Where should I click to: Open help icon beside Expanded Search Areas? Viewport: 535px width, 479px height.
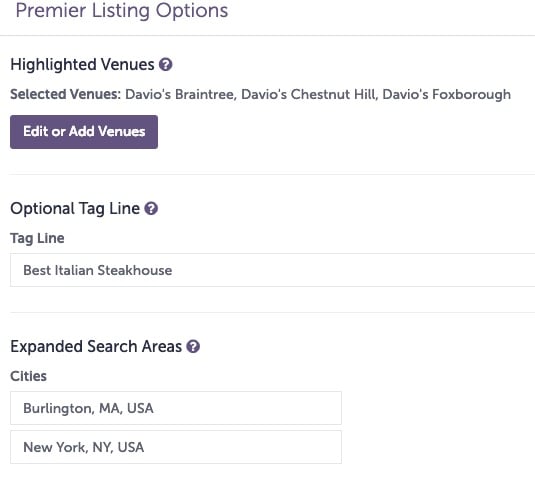[193, 346]
